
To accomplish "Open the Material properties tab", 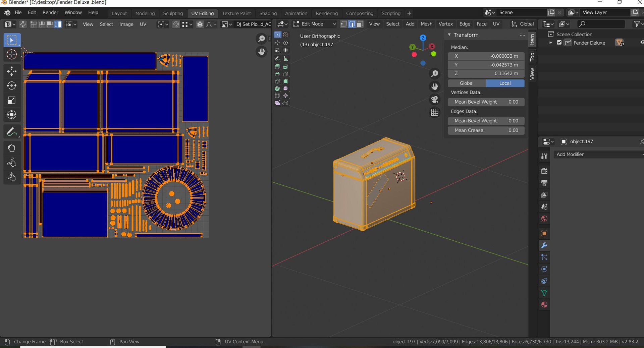I will pyautogui.click(x=544, y=305).
